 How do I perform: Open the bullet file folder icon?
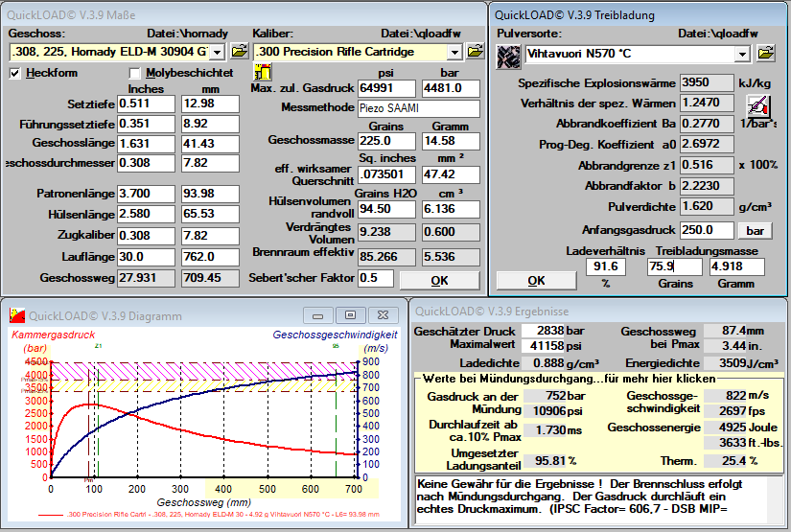tap(238, 51)
